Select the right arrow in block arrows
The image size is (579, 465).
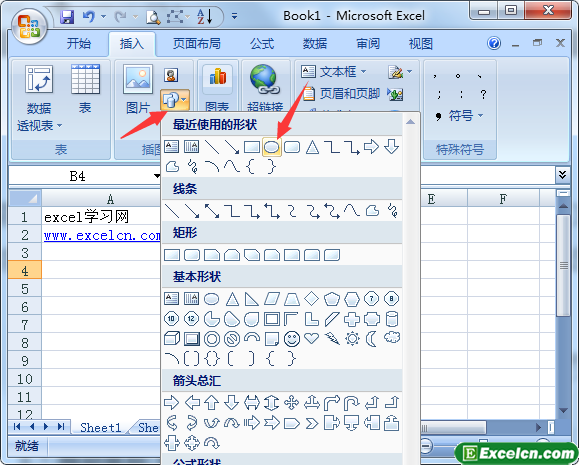pos(172,402)
